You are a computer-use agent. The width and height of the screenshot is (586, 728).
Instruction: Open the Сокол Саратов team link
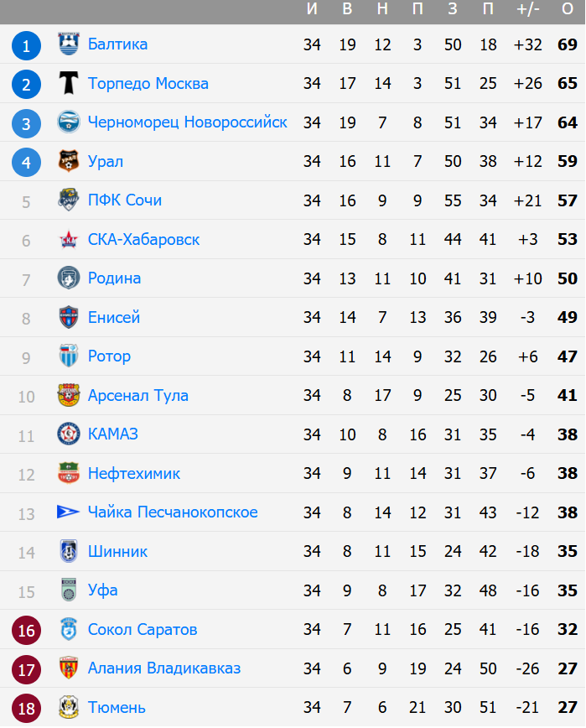click(x=143, y=630)
